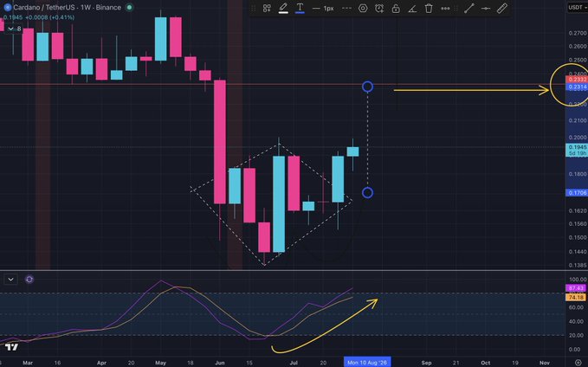Click the TradingView logo at bottom left

pyautogui.click(x=11, y=347)
